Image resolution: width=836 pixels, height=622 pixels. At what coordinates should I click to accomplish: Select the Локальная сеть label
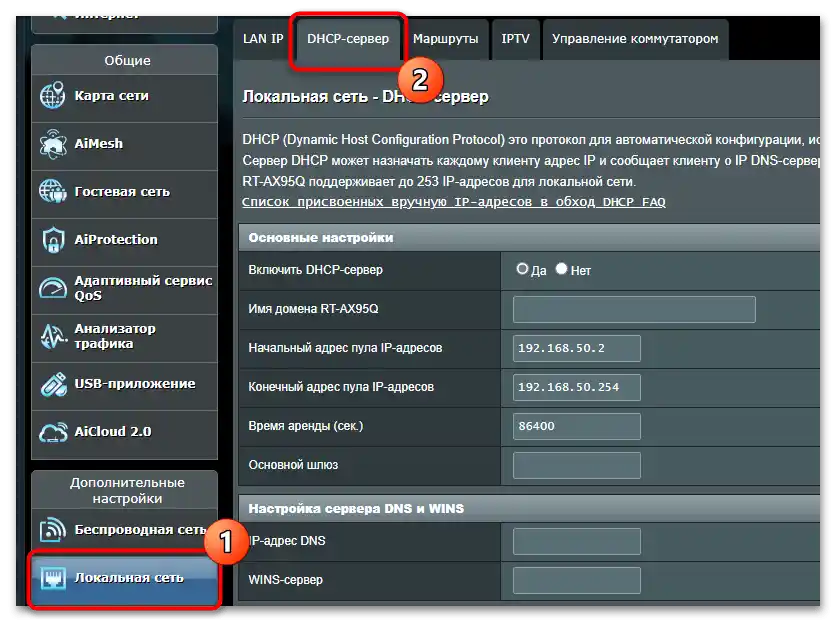pyautogui.click(x=129, y=578)
